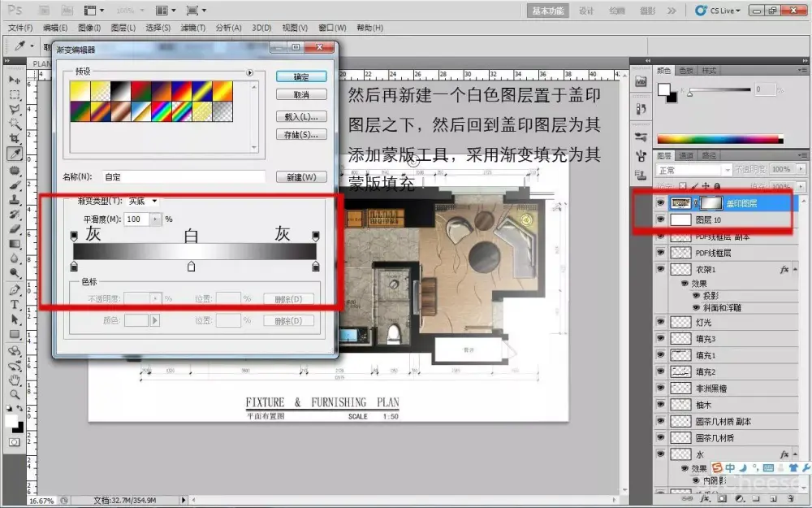Image resolution: width=812 pixels, height=508 pixels.
Task: Hide the 图层 10 layer
Action: 660,220
